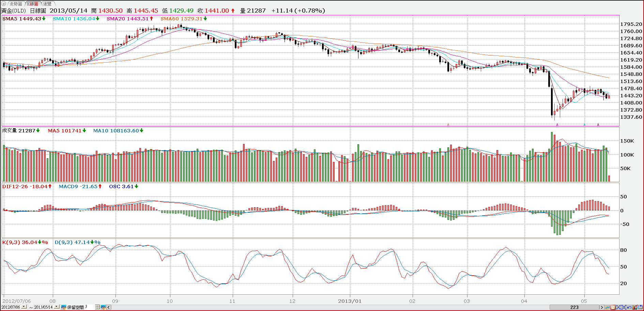Image resolution: width=644 pixels, height=311 pixels.
Task: Click the expand arrows zoom-in icon
Action: (624, 307)
